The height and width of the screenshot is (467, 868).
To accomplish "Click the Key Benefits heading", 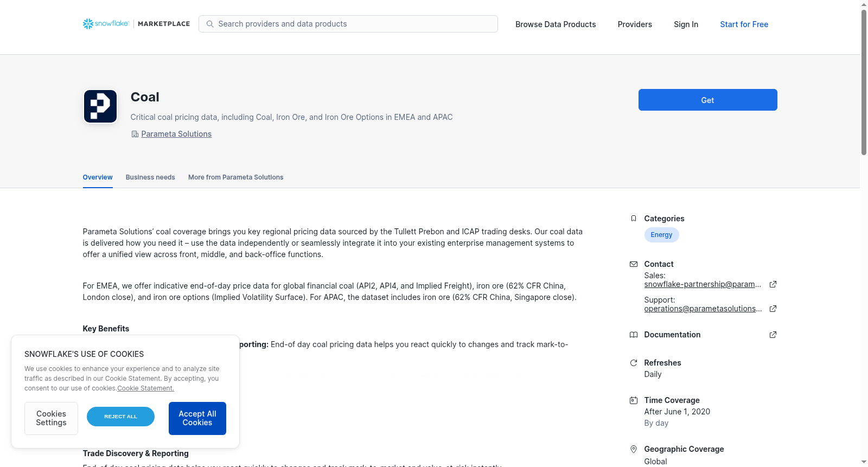I will [x=106, y=329].
